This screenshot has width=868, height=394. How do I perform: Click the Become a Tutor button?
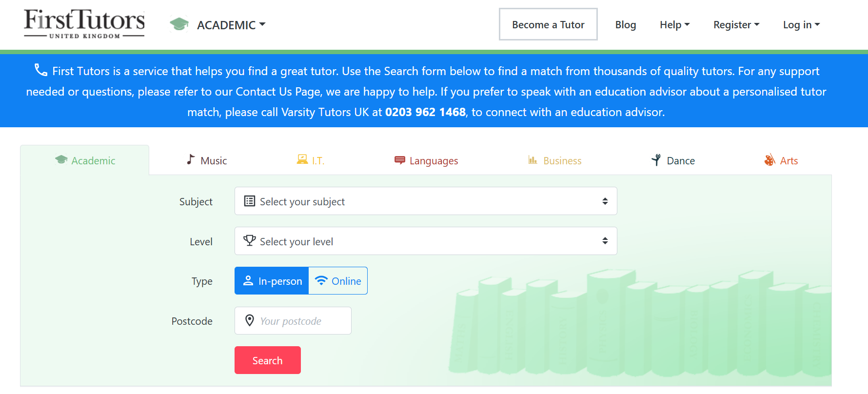[x=548, y=24]
